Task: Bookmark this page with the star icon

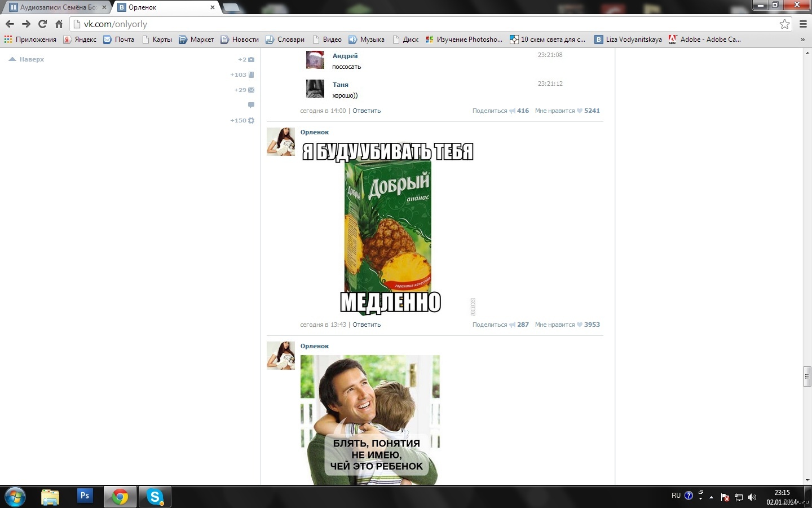Action: 784,24
